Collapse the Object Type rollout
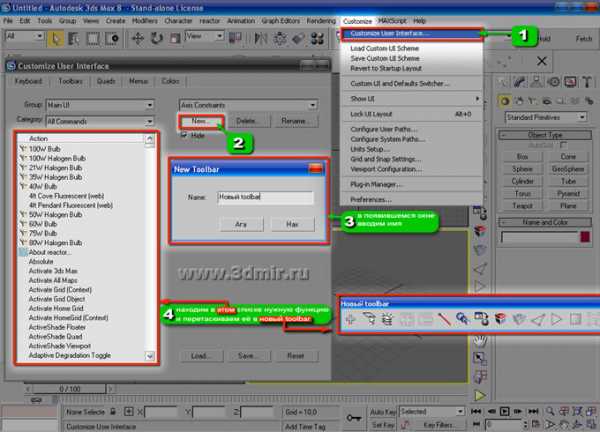 coord(545,135)
